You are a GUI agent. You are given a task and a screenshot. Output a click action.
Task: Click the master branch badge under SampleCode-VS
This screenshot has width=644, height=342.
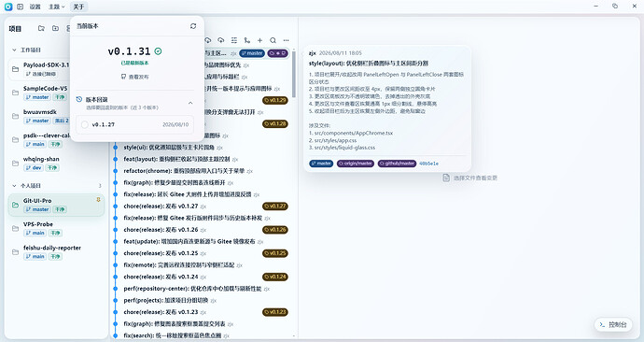pos(37,97)
